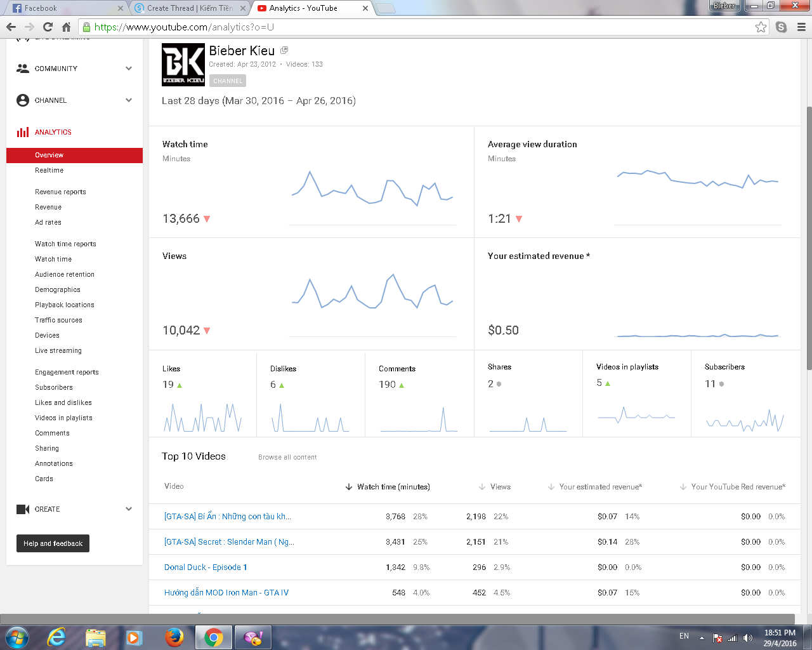Image resolution: width=812 pixels, height=650 pixels.
Task: Open the Live streaming report
Action: coord(58,350)
